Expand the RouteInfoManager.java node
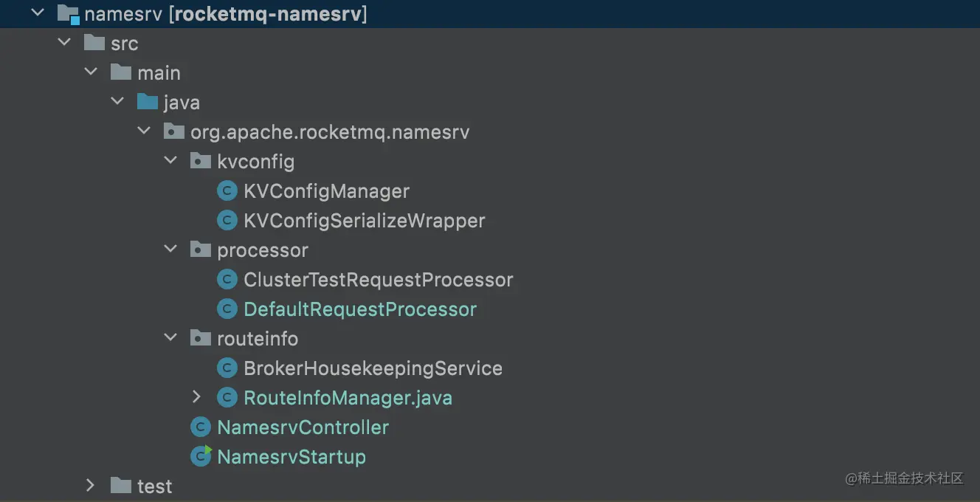Viewport: 980px width, 502px height. [x=196, y=397]
